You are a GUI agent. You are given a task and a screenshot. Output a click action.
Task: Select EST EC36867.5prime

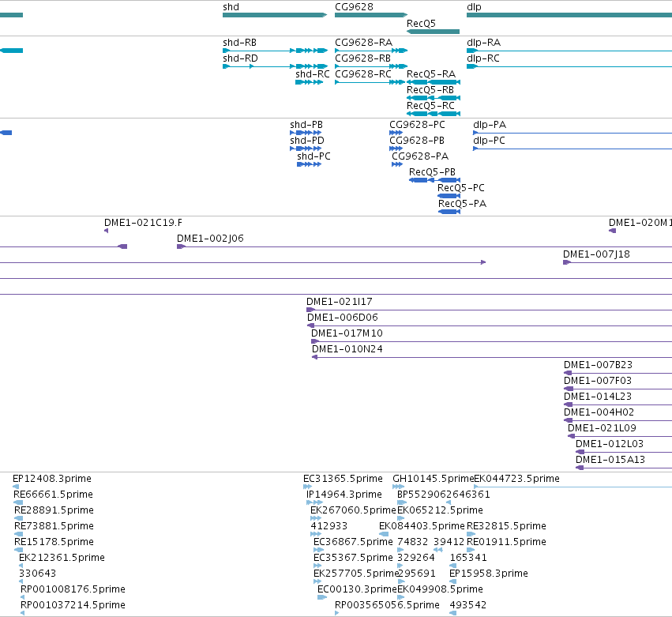click(x=318, y=550)
